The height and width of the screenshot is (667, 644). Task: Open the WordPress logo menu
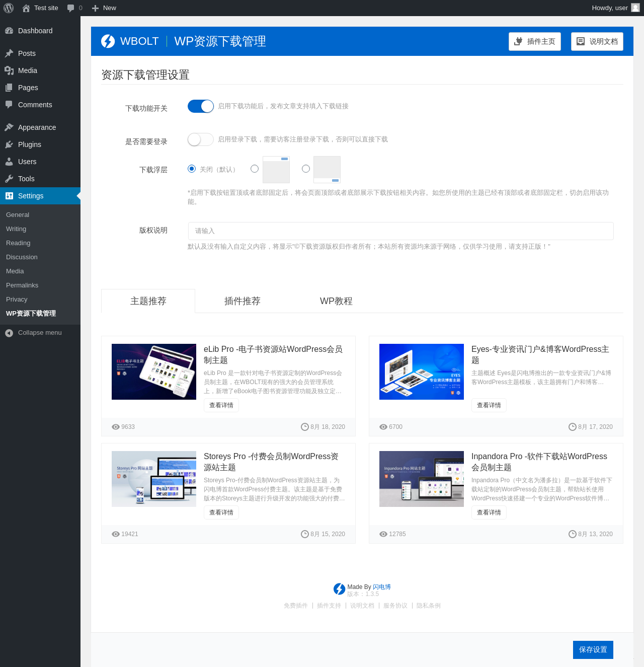(x=9, y=8)
